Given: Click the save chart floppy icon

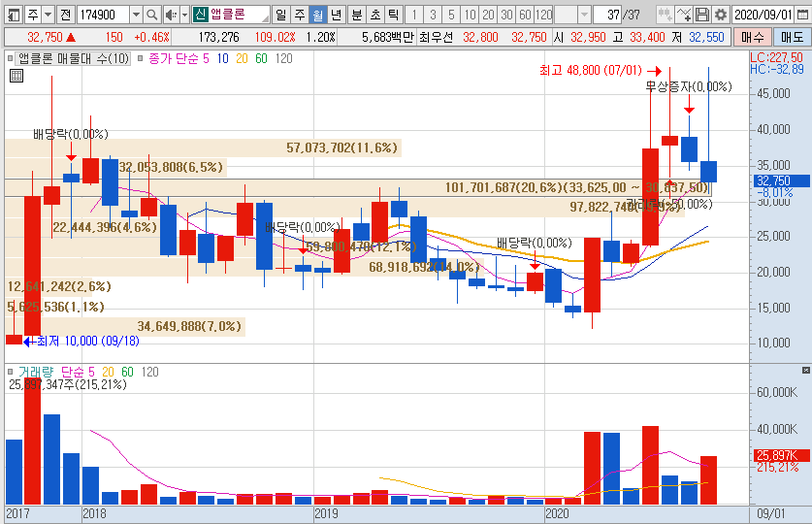Looking at the screenshot, I should click(x=702, y=15).
